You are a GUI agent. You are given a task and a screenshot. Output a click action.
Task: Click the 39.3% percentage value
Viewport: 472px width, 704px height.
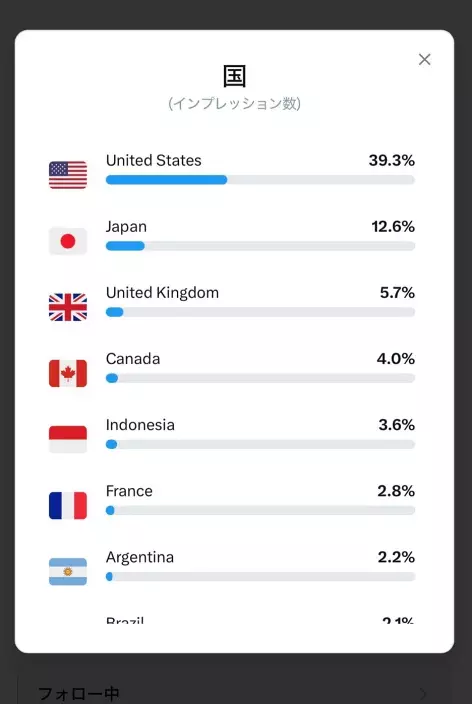tap(392, 160)
